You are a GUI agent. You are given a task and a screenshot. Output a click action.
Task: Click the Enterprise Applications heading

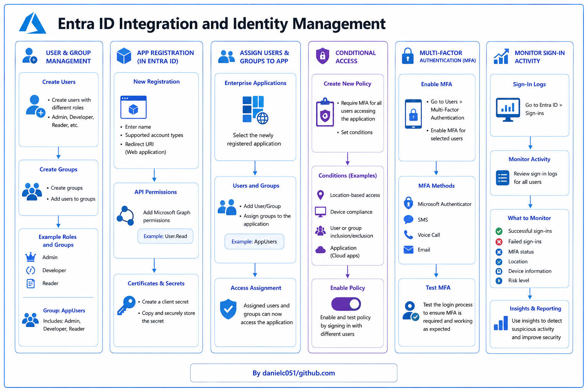tap(255, 83)
